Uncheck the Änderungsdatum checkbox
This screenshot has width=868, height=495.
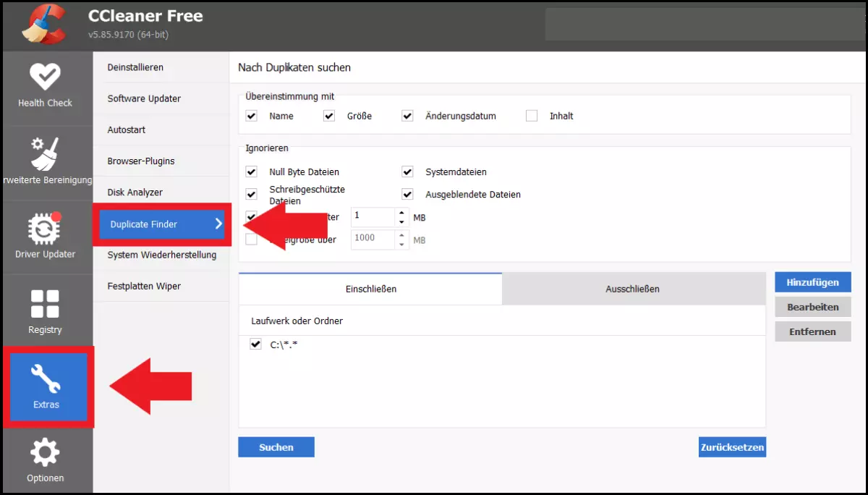(407, 116)
